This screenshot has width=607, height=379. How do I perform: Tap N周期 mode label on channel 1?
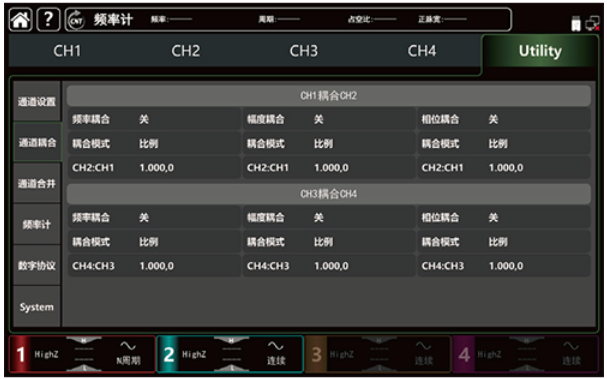[128, 361]
